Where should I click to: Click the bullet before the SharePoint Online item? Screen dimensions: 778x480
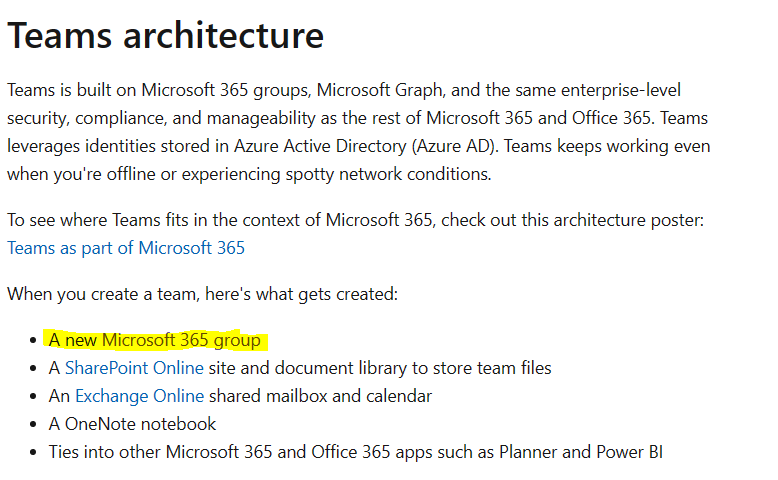click(35, 369)
